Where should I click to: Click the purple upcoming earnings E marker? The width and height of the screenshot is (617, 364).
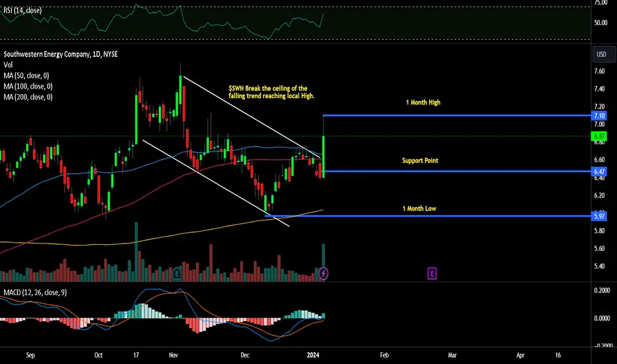pos(432,273)
